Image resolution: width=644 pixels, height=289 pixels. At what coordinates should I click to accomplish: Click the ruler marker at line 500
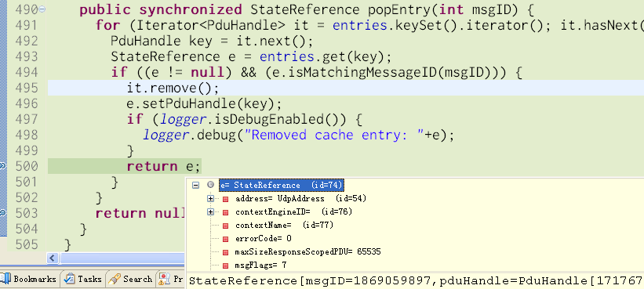point(2,165)
